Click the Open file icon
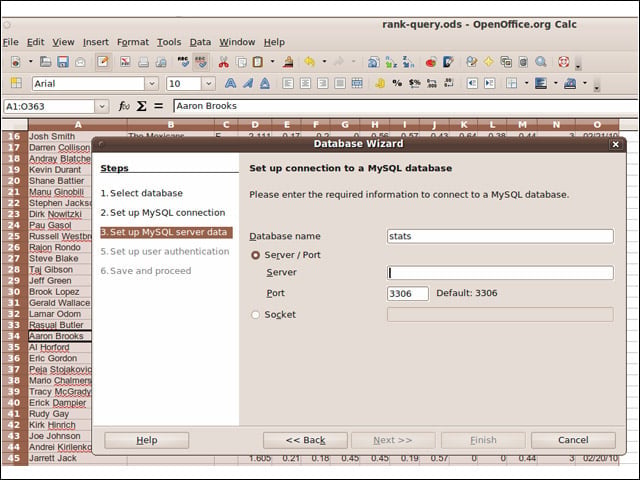The height and width of the screenshot is (480, 640). (x=45, y=62)
